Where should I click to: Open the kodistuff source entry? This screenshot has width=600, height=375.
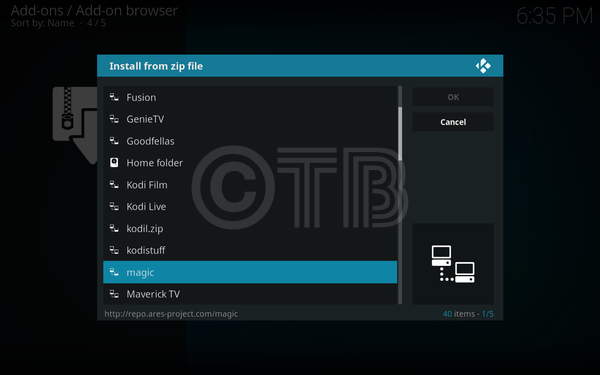(x=250, y=250)
